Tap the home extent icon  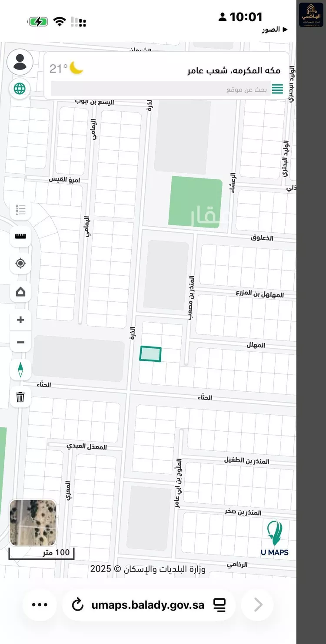tap(20, 292)
